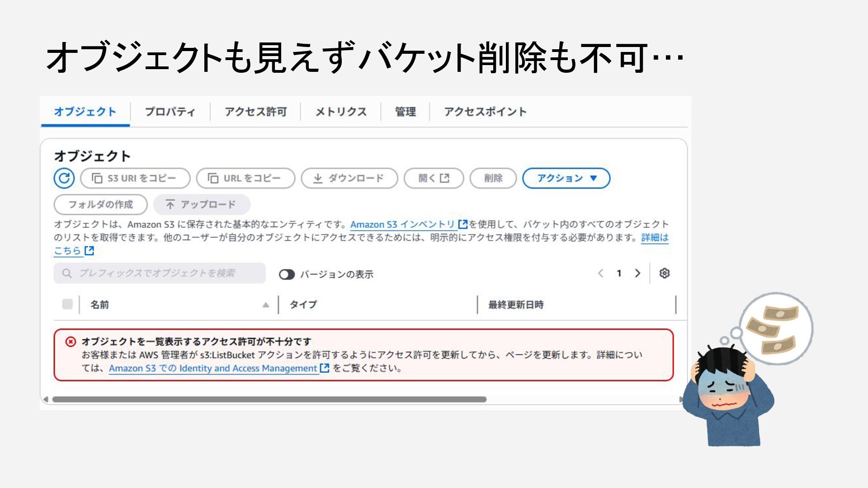This screenshot has height=488, width=868.
Task: Click the refresh objects icon
Action: (x=64, y=178)
